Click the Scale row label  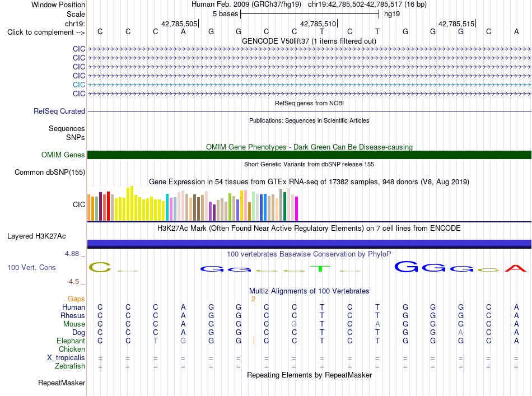coord(76,14)
